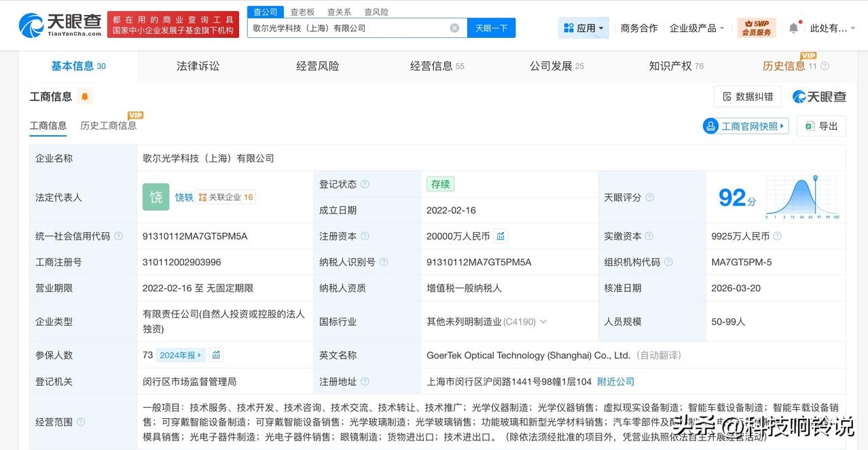Viewport: 868px width, 450px height.
Task: Click the VIP badge on 历史信息 tab
Action: coord(808,56)
